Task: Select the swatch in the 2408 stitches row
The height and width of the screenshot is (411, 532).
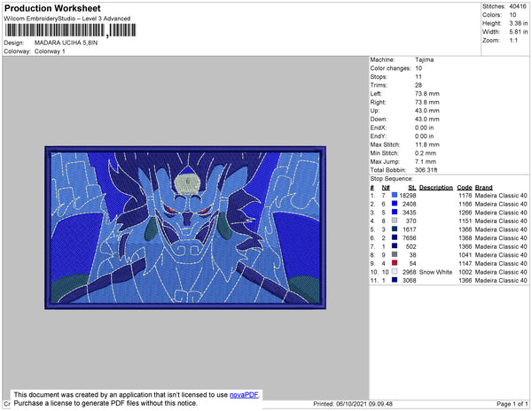Action: (395, 204)
